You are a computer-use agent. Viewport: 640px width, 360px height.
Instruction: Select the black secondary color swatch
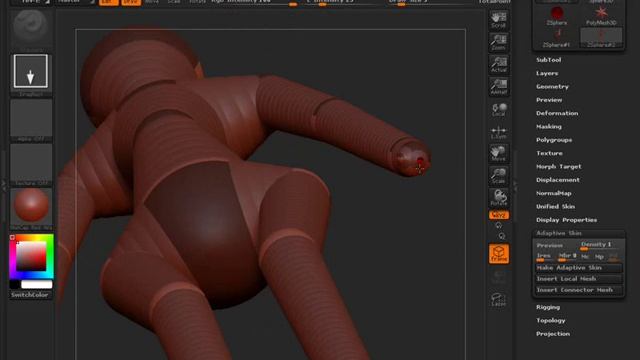point(15,284)
